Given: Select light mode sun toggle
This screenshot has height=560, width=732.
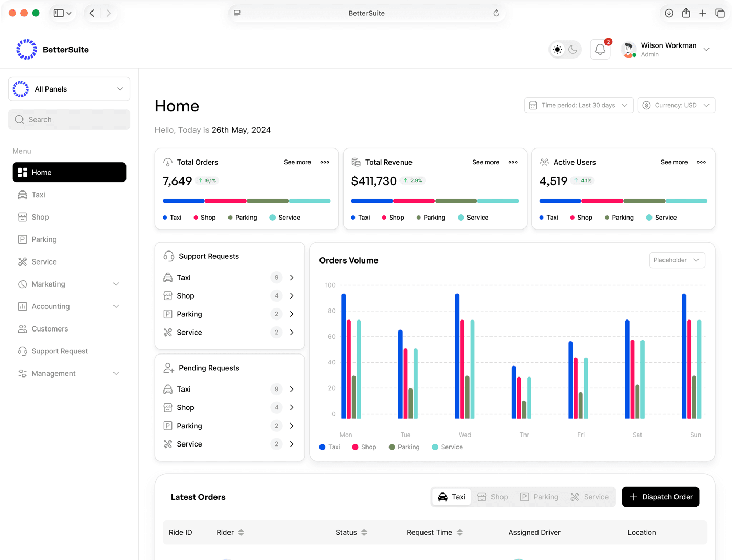Looking at the screenshot, I should point(557,50).
